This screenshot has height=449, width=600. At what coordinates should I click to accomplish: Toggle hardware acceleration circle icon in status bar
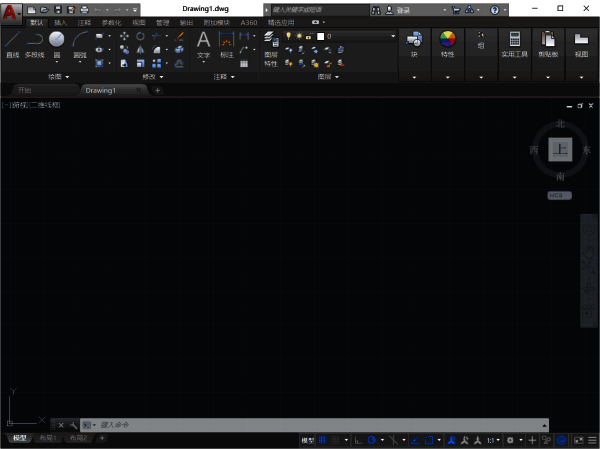pyautogui.click(x=561, y=440)
